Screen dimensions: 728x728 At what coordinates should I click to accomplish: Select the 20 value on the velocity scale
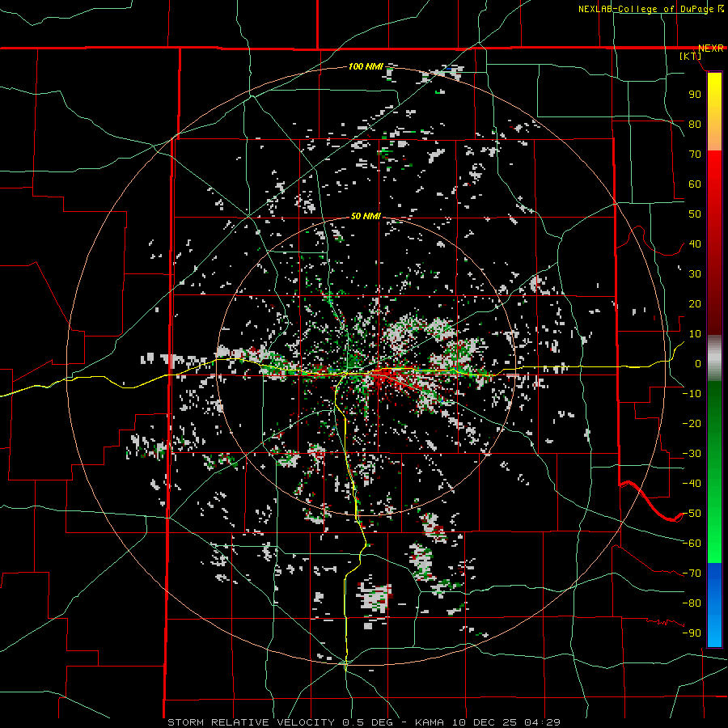(695, 304)
